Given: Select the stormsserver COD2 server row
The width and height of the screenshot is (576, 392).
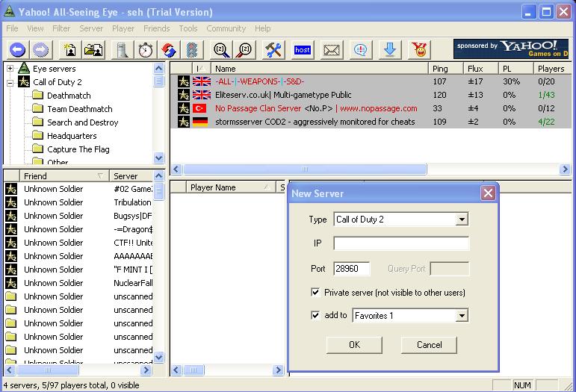Looking at the screenshot, I should (371, 122).
